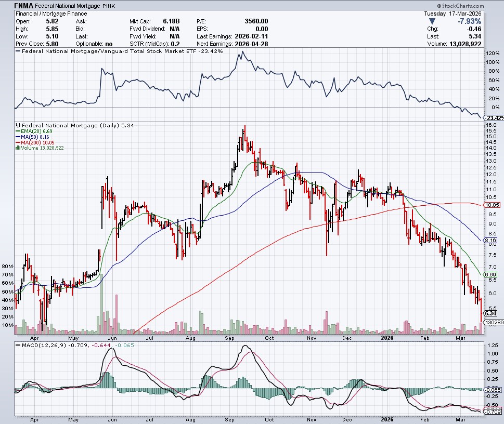Click the relative strength line legend marker
This screenshot has width=504, height=424.
pos(19,52)
